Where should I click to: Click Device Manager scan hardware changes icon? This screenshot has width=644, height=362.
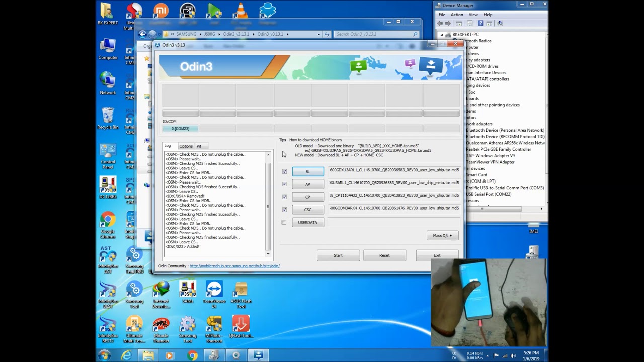tap(500, 23)
